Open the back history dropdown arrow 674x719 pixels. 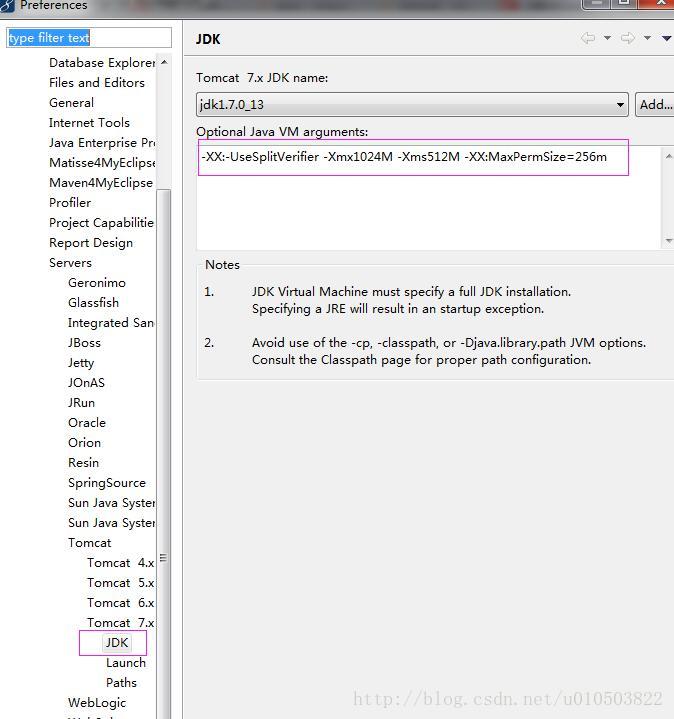click(607, 38)
